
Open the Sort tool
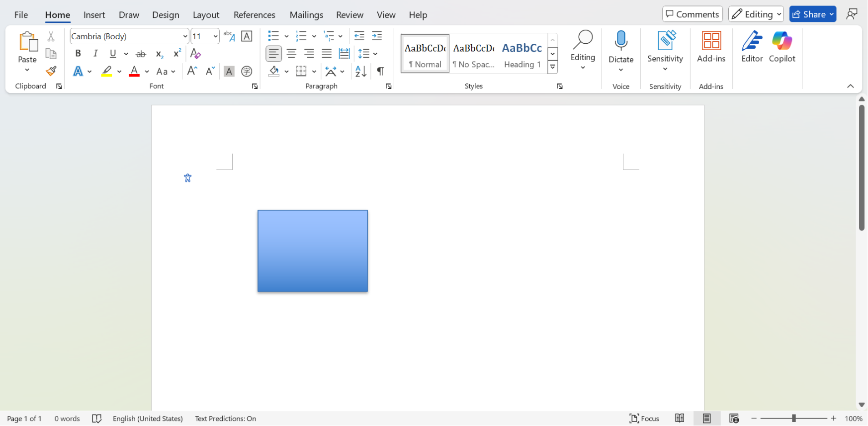[x=361, y=72]
